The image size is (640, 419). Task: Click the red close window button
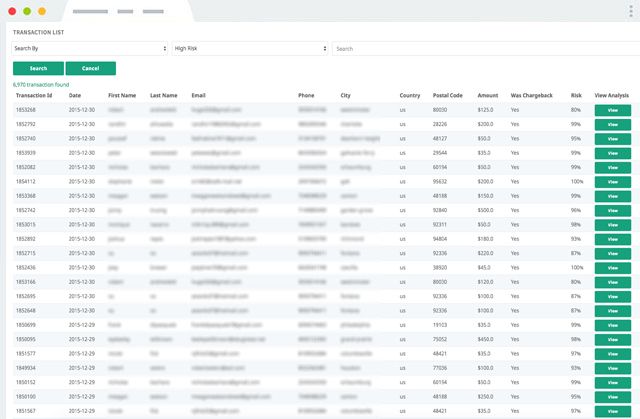click(x=12, y=11)
